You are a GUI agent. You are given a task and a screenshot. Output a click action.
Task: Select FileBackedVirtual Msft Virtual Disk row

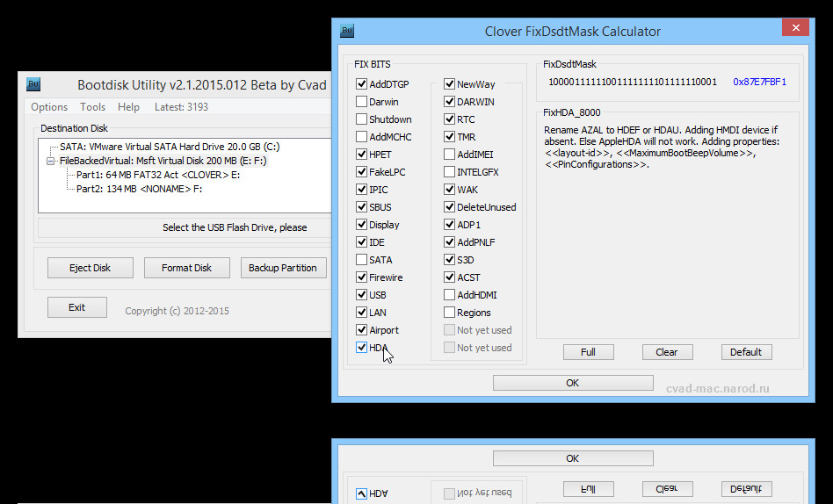coord(163,161)
